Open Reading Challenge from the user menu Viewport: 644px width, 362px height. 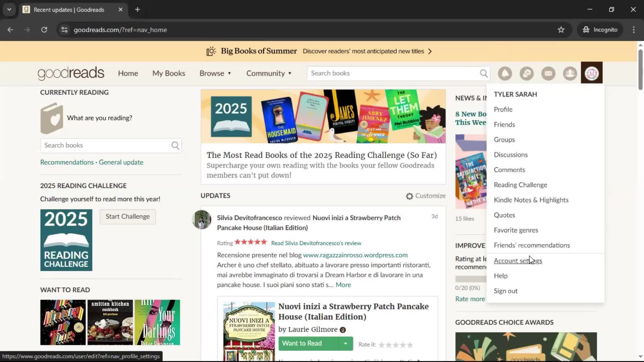point(520,185)
